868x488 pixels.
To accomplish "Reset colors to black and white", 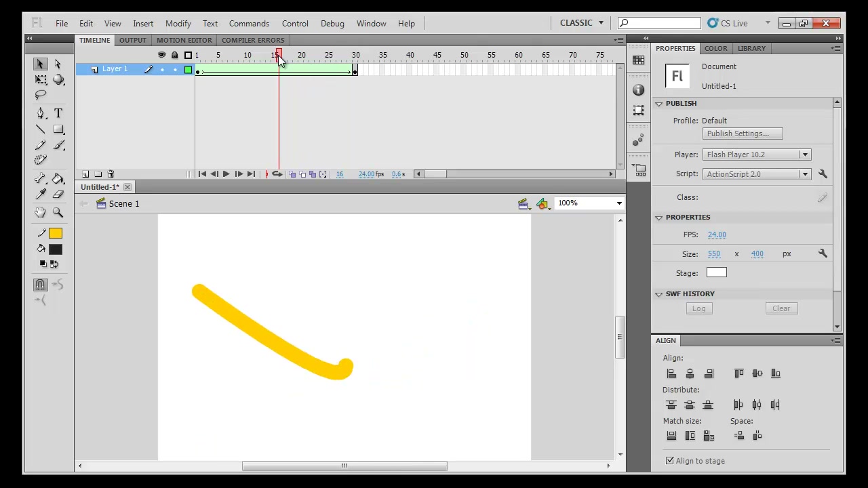I will (43, 264).
